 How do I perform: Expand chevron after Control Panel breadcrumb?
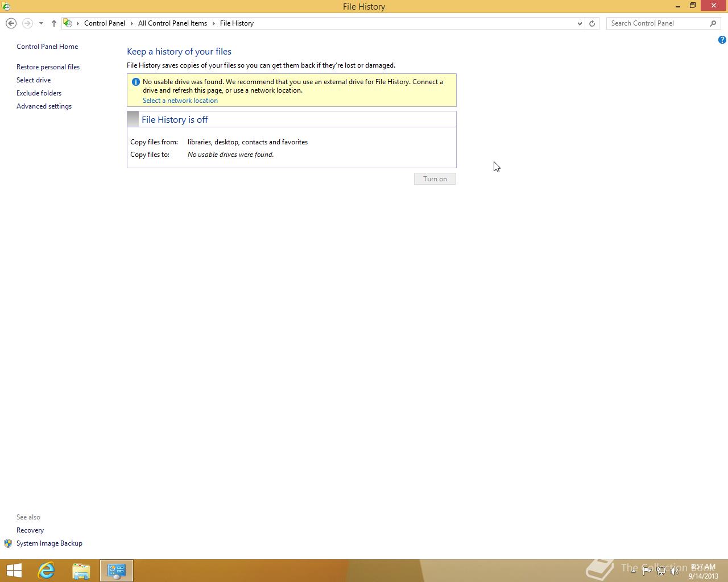131,23
